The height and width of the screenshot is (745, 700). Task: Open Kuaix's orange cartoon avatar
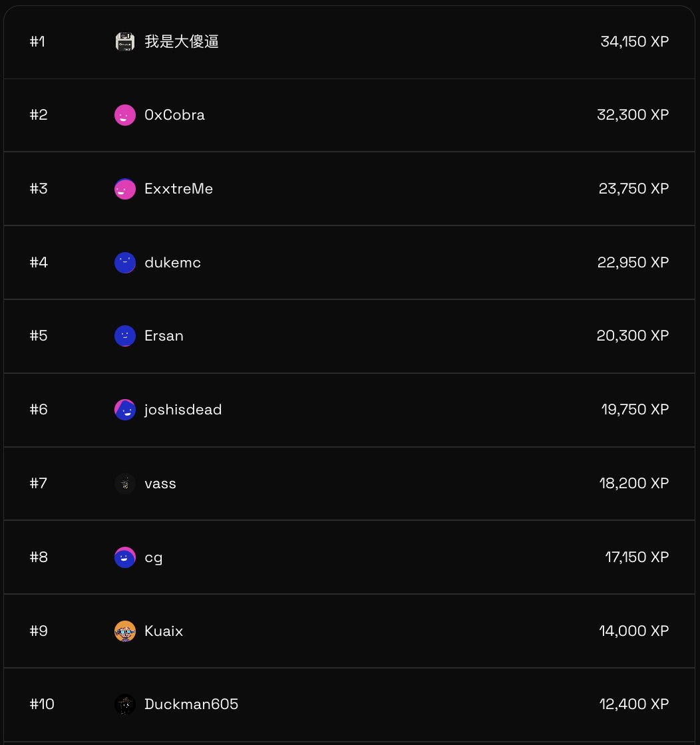pos(125,631)
